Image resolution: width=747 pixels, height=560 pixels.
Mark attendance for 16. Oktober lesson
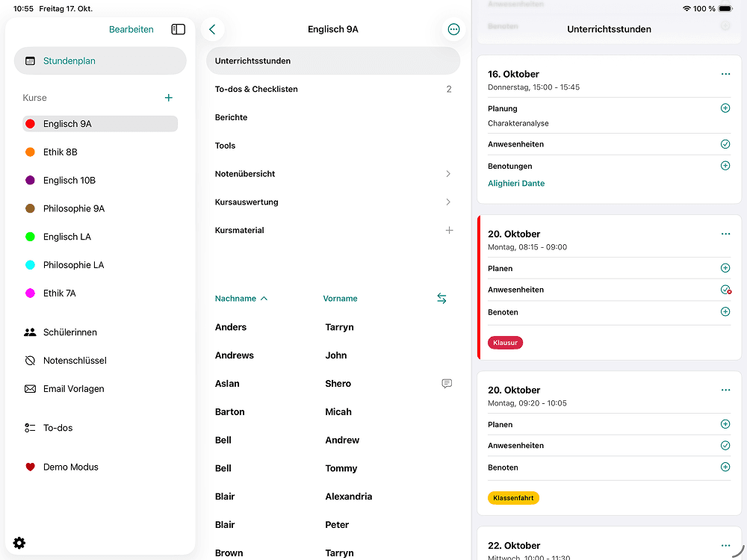725,144
